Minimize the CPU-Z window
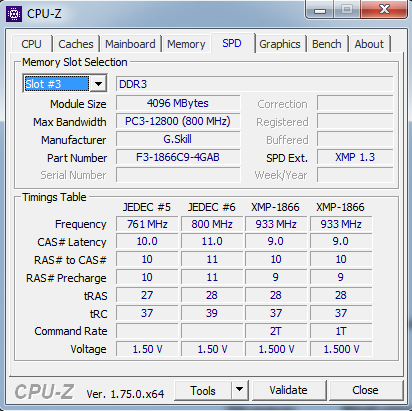This screenshot has width=412, height=411. (320, 11)
